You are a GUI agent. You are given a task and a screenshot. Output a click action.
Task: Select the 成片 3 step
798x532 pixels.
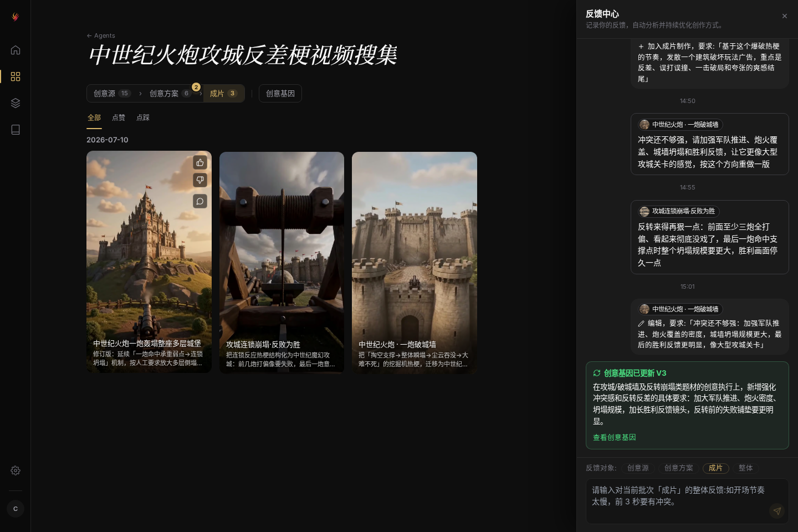(224, 94)
